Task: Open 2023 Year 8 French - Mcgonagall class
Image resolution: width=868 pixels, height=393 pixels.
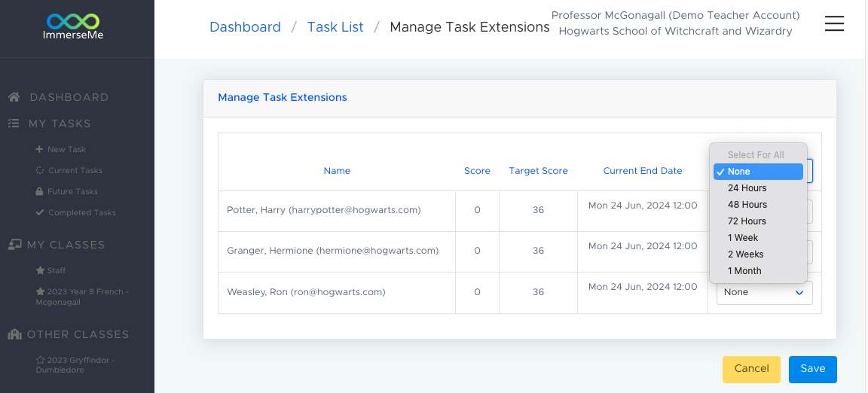Action: [x=82, y=297]
